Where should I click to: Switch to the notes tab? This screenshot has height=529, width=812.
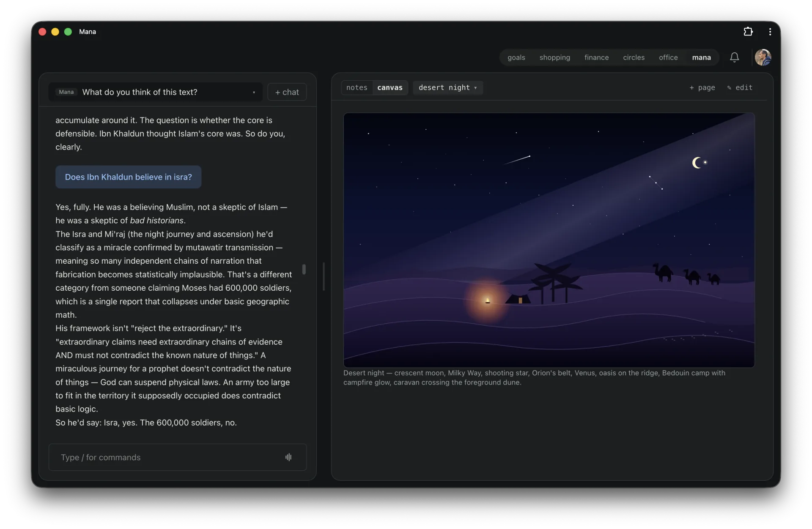(x=357, y=87)
